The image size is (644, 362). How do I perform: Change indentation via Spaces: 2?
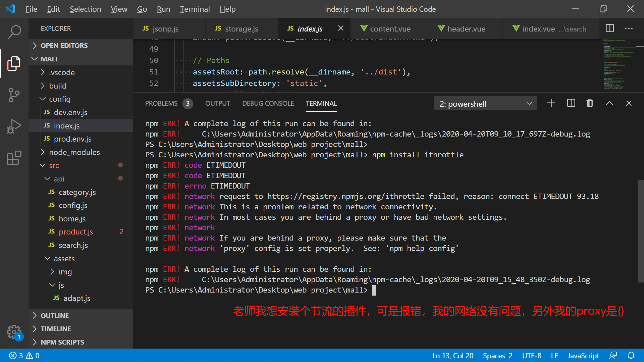(x=498, y=356)
